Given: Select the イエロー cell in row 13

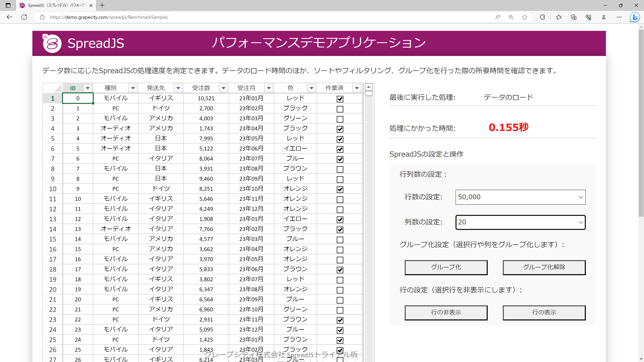Looking at the screenshot, I should tap(295, 219).
